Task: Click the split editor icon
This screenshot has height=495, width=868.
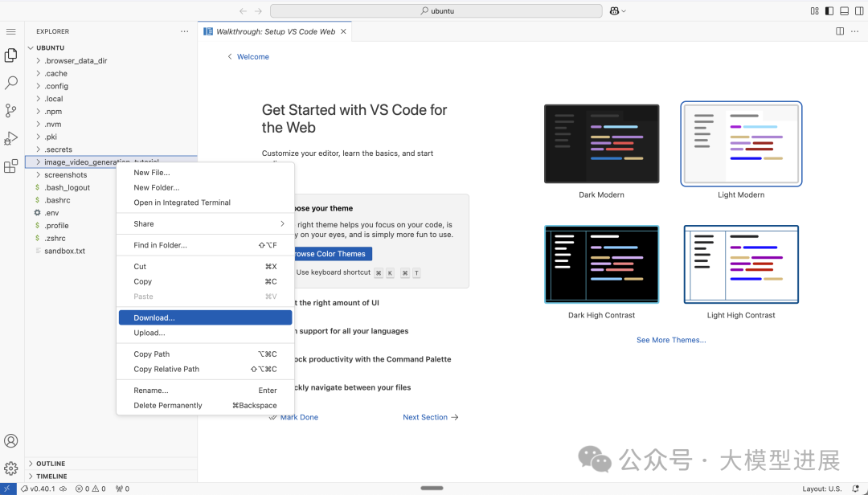Action: (840, 31)
